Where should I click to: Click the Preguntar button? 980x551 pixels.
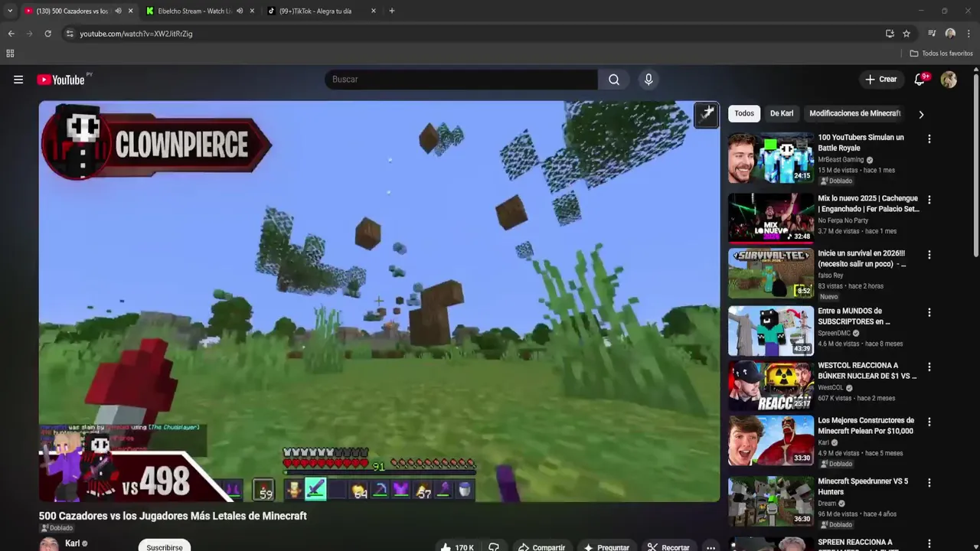(x=606, y=547)
